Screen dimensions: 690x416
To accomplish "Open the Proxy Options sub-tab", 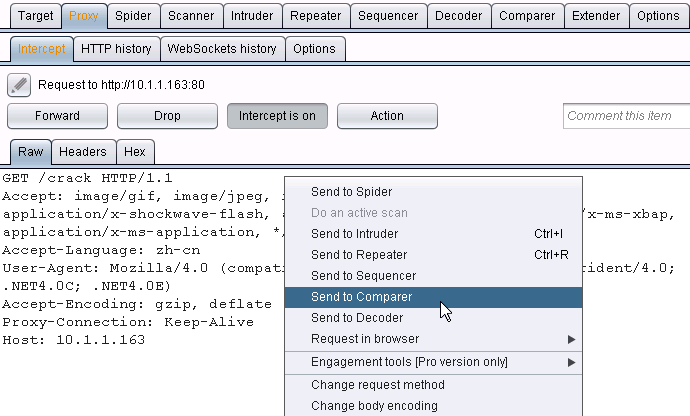I will [x=314, y=49].
